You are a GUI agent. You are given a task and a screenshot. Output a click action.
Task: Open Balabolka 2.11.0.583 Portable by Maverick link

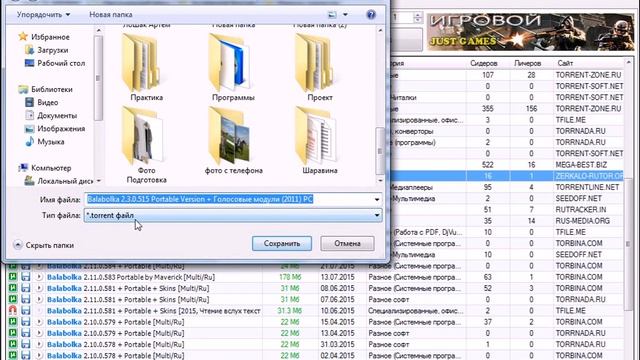point(131,277)
